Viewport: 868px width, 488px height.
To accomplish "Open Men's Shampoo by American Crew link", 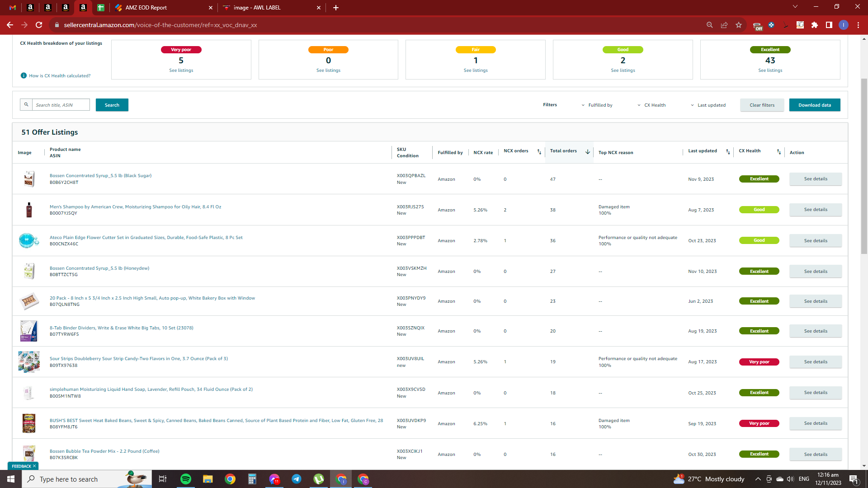I will 135,207.
